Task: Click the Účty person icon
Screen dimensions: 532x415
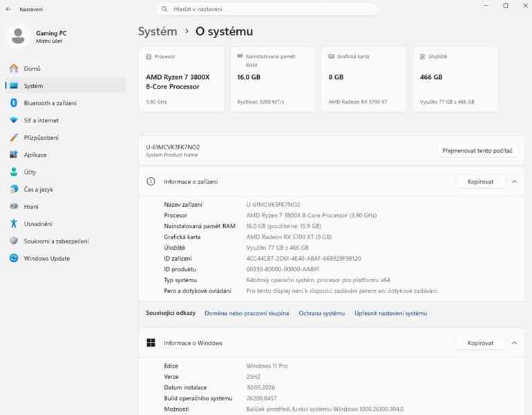Action: [14, 172]
